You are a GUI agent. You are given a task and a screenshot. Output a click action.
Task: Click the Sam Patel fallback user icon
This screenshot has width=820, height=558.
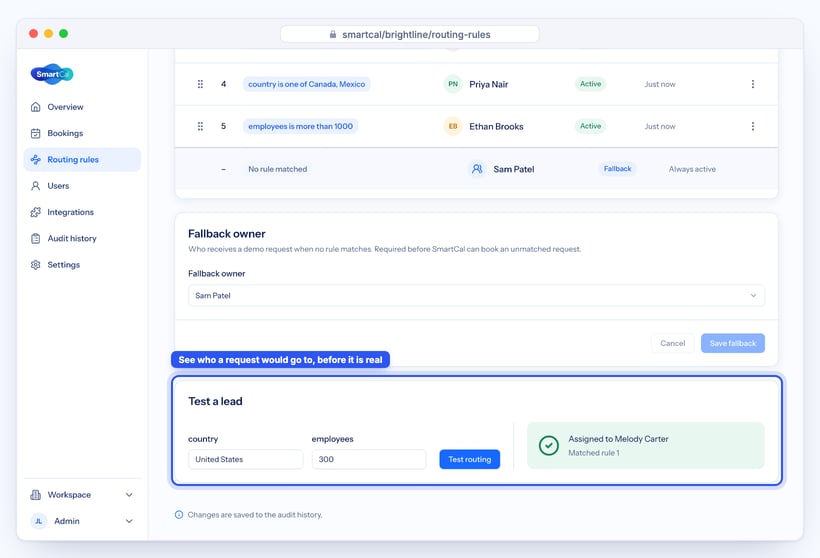coord(477,169)
